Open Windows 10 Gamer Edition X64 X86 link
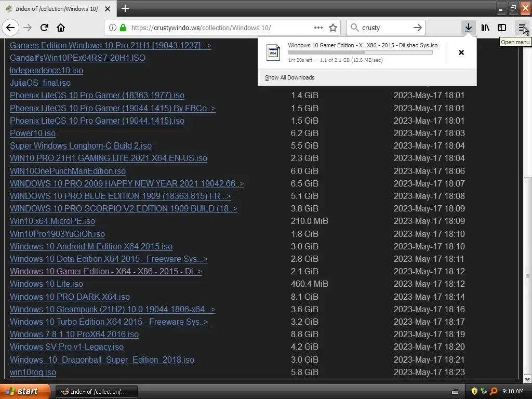The width and height of the screenshot is (532, 399). coord(106,272)
